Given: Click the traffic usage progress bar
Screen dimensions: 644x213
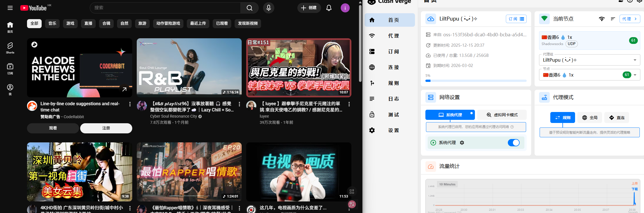Looking at the screenshot, I should point(476,81).
